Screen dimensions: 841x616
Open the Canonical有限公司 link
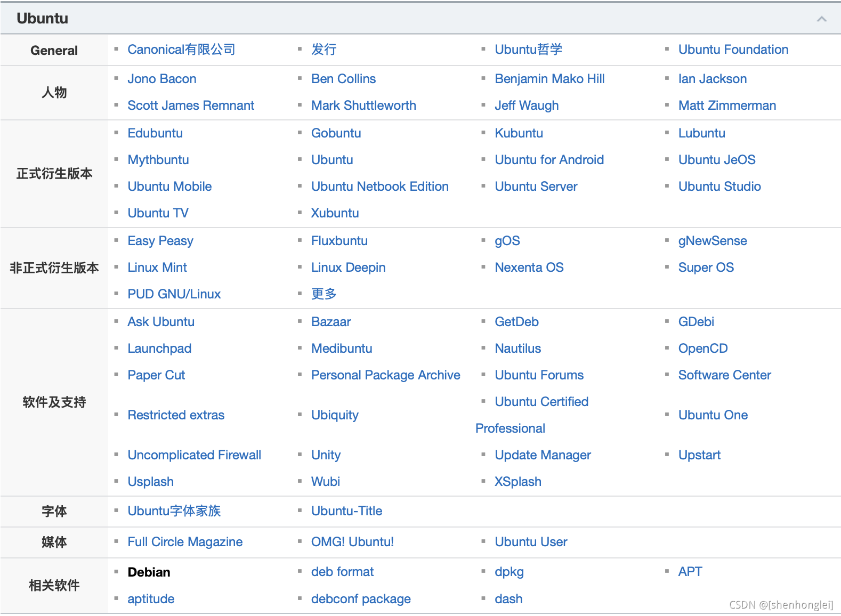(x=181, y=50)
